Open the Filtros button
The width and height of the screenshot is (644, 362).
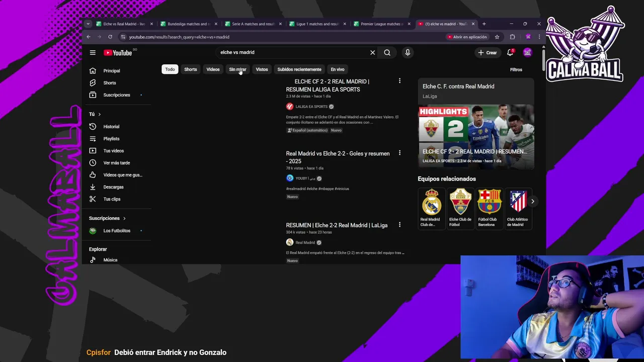[516, 69]
